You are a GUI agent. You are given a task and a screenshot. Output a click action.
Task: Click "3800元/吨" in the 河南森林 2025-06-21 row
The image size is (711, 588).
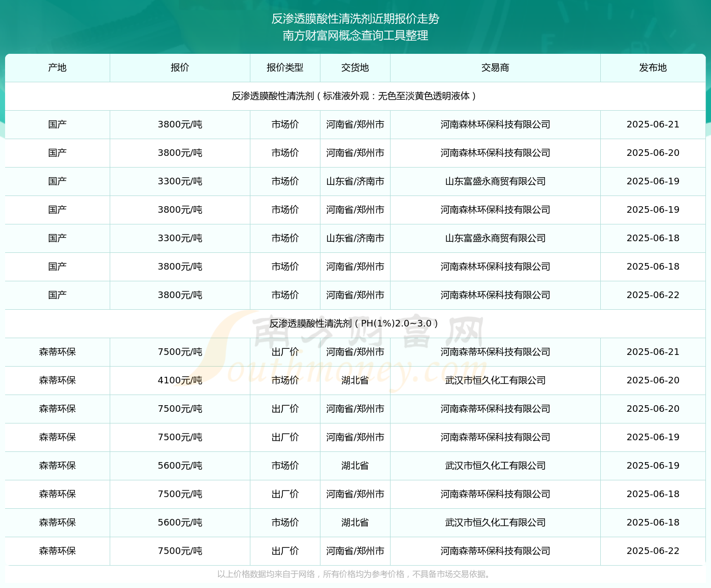pos(180,124)
